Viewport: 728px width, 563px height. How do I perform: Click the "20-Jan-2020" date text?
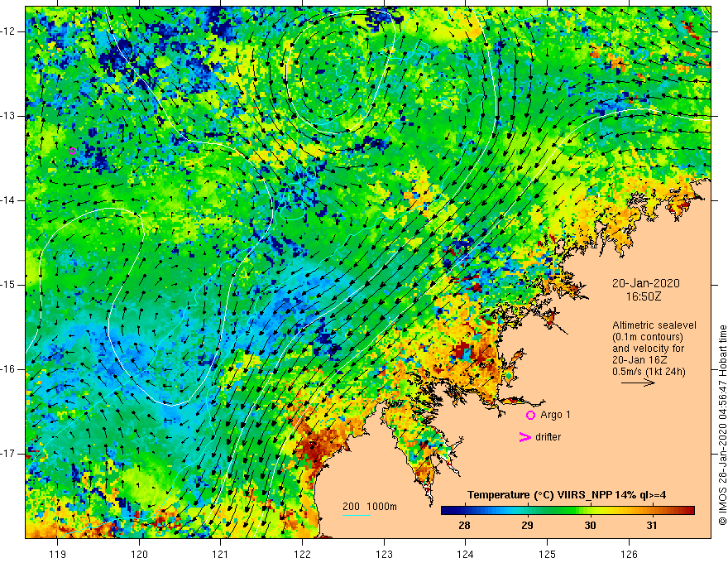646,283
